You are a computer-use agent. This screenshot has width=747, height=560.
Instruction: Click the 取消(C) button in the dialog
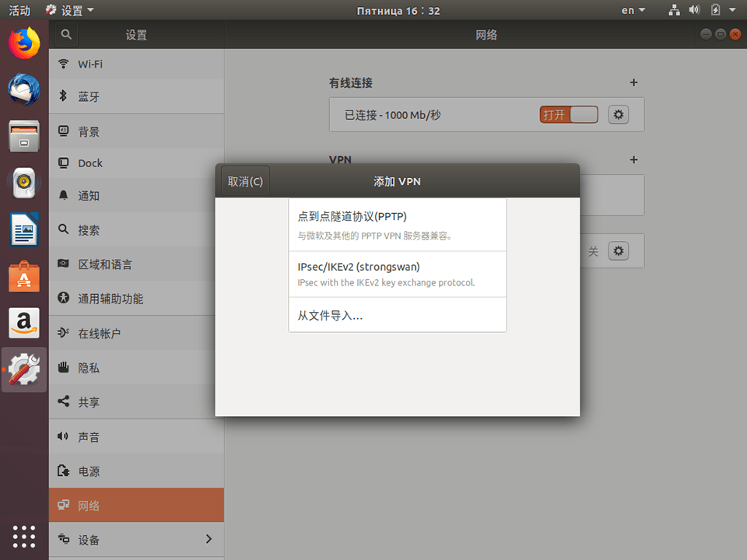[x=244, y=180]
